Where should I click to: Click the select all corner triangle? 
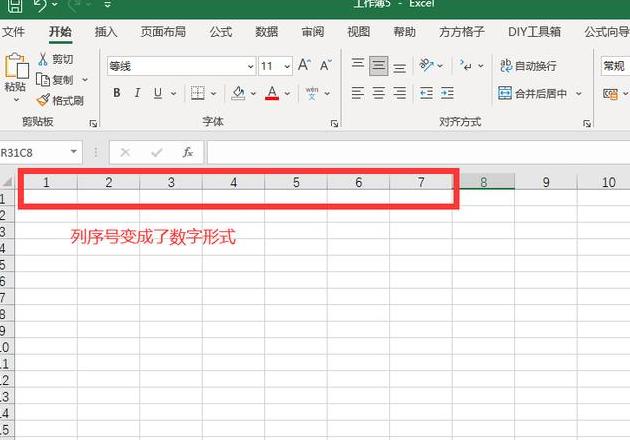point(7,182)
